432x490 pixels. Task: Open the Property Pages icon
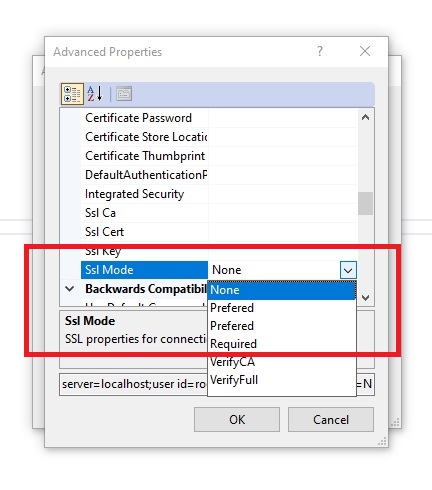[124, 94]
